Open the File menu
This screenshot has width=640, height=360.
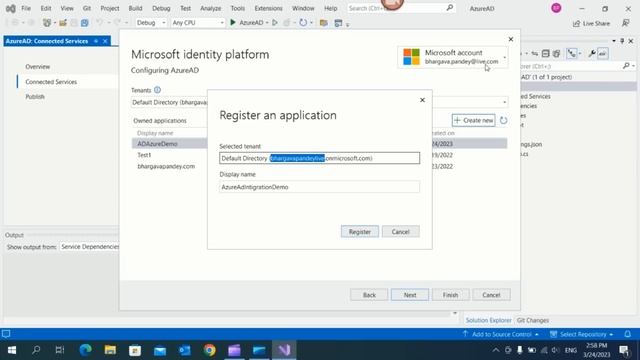(26, 8)
